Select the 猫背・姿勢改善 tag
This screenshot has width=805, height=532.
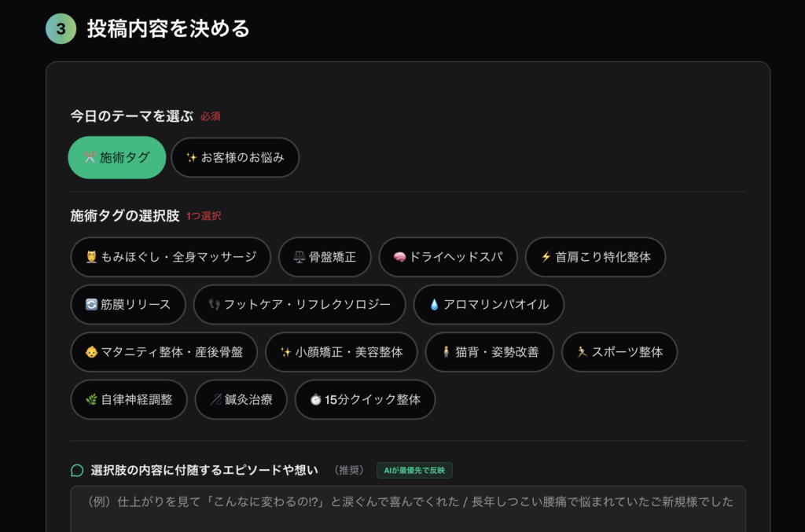pyautogui.click(x=490, y=351)
